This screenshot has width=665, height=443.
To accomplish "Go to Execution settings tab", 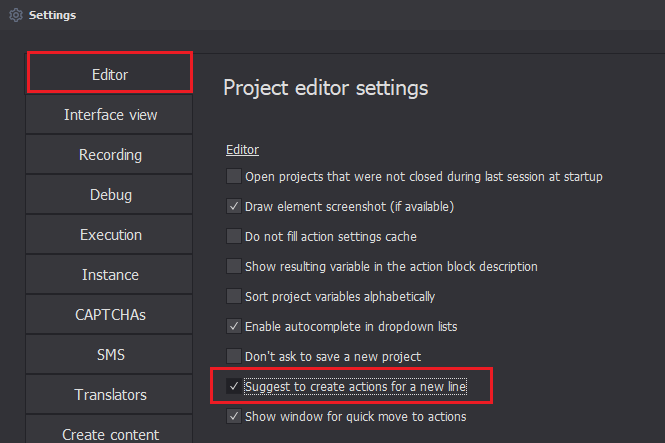I will point(110,235).
